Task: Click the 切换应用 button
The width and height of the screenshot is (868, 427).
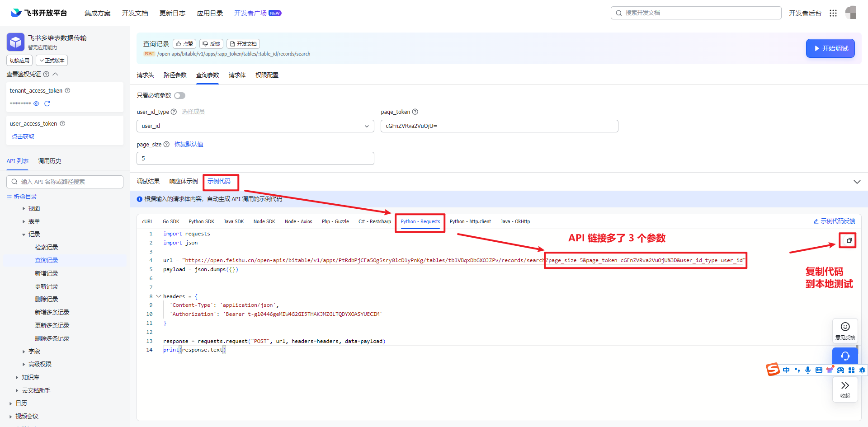Action: [19, 61]
